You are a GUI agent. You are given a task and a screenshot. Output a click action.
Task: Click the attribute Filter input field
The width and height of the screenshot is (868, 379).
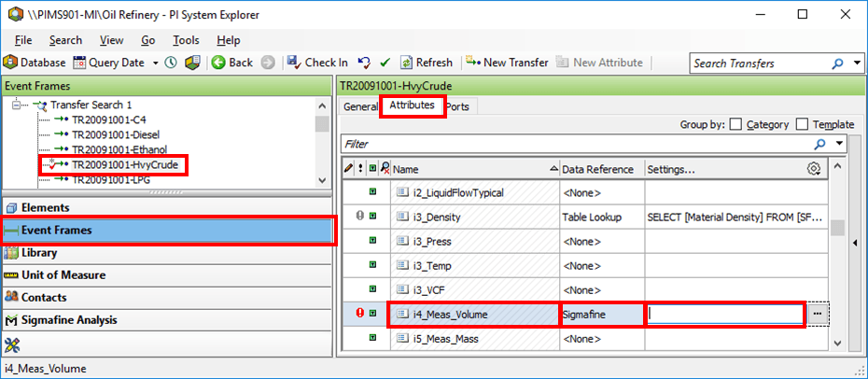pyautogui.click(x=576, y=144)
